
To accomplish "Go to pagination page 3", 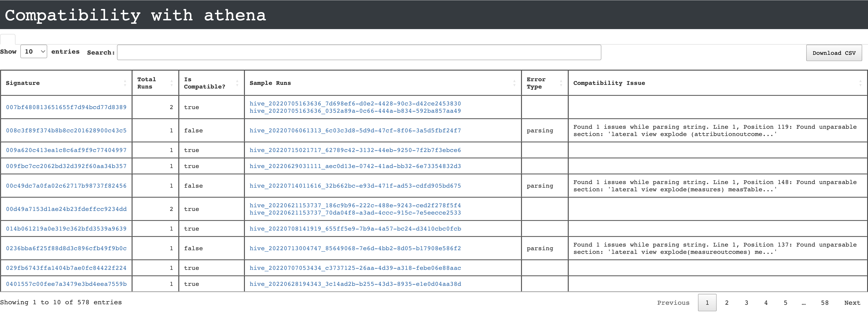I will pos(746,303).
